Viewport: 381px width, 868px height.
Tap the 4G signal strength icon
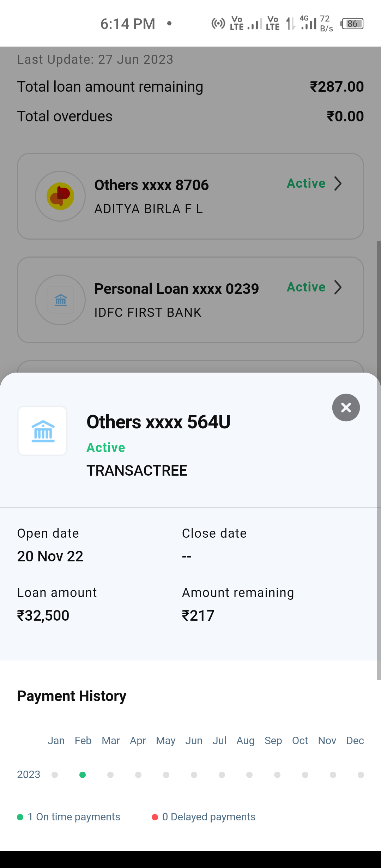click(308, 23)
